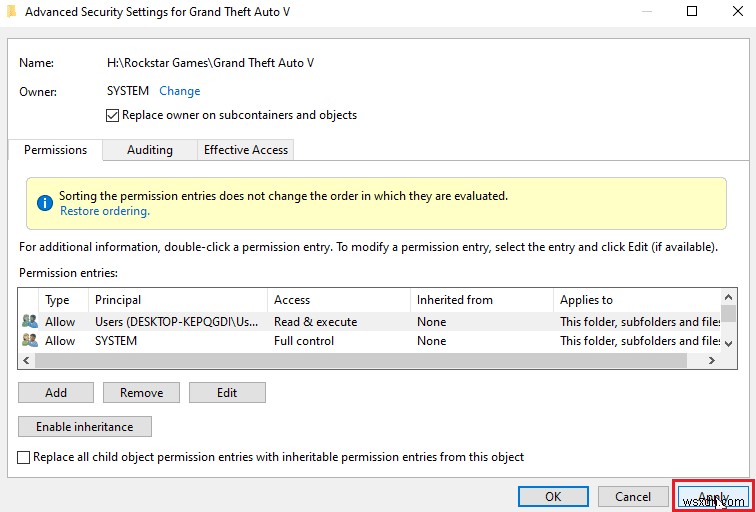Click the folder icon in the title bar
Screen dimensions: 756x512
[x=11, y=13]
